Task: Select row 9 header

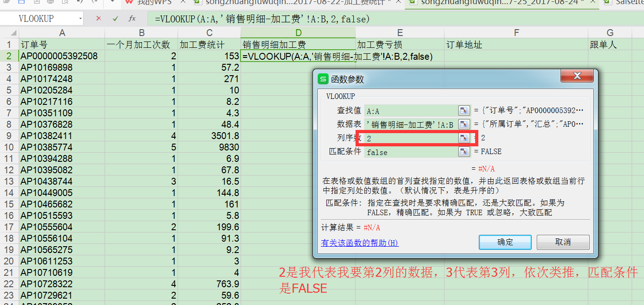Action: tap(9, 136)
